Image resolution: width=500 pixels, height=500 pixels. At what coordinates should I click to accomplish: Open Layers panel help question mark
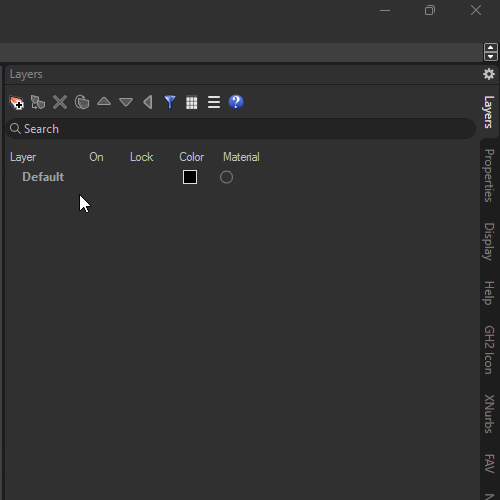click(x=236, y=102)
